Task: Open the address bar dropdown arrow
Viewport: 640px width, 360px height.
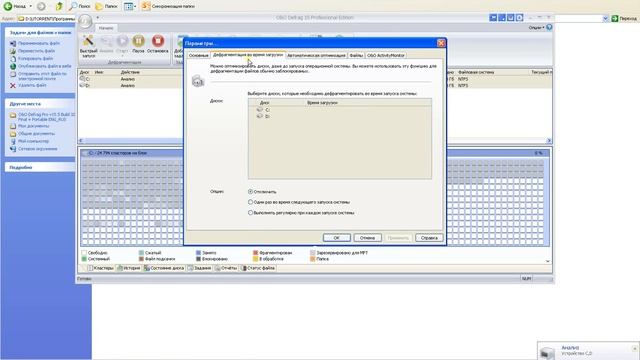Action: click(x=605, y=18)
